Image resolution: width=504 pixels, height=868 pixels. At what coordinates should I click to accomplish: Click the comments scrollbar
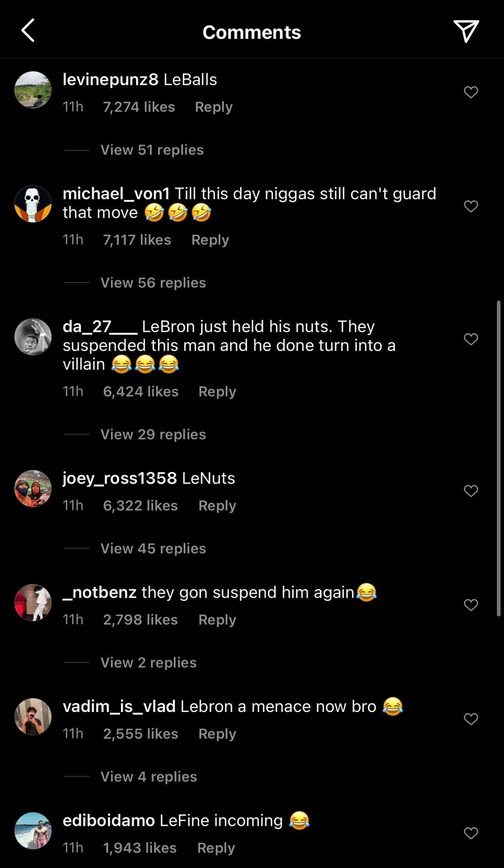tap(498, 458)
